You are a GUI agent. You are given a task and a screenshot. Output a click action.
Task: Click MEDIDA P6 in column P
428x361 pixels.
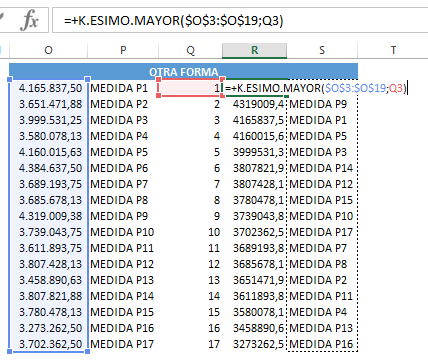click(x=119, y=168)
